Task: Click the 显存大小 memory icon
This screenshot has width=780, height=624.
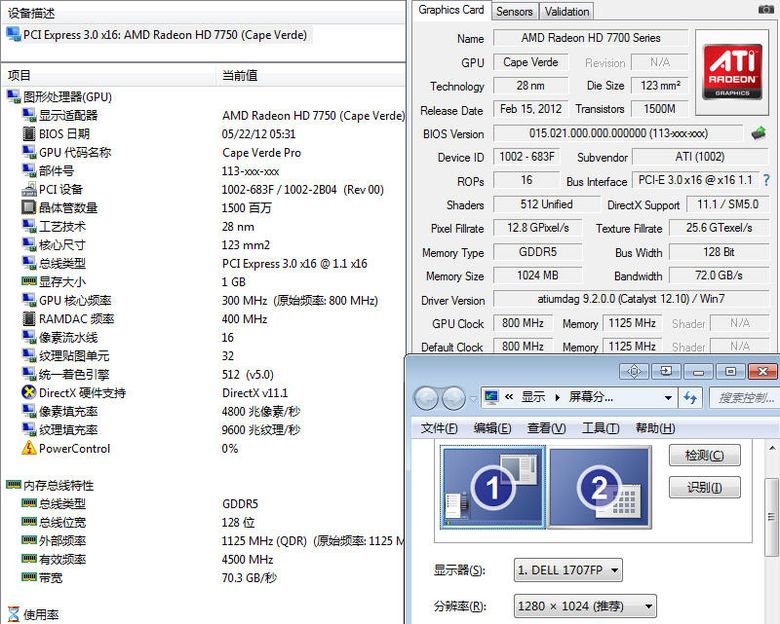Action: pyautogui.click(x=29, y=281)
